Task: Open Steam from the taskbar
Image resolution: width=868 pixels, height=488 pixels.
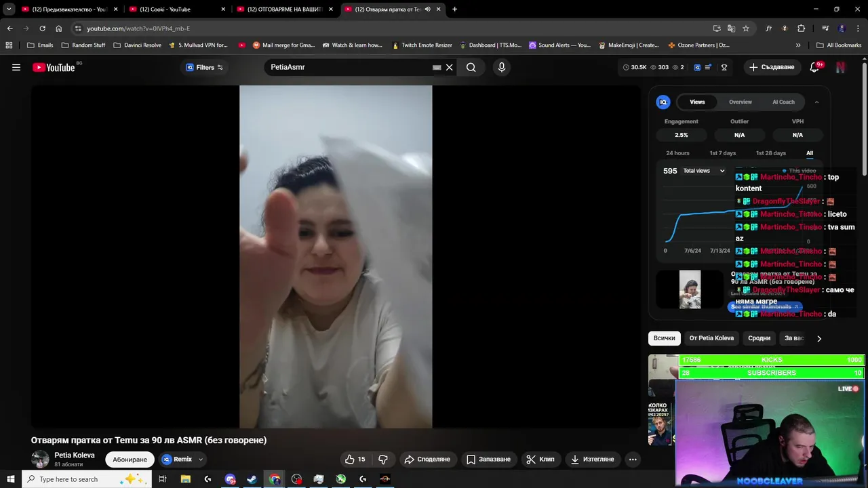Action: click(x=252, y=479)
